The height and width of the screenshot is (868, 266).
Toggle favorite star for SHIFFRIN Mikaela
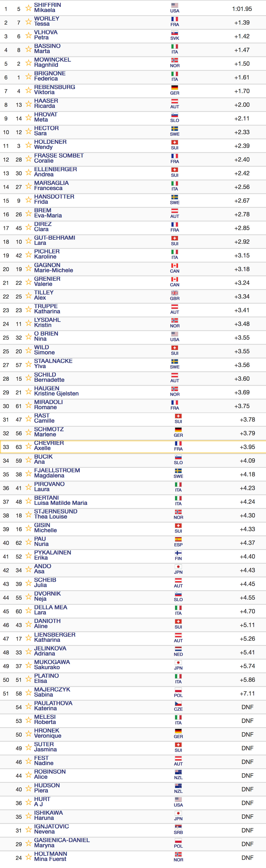(29, 8)
